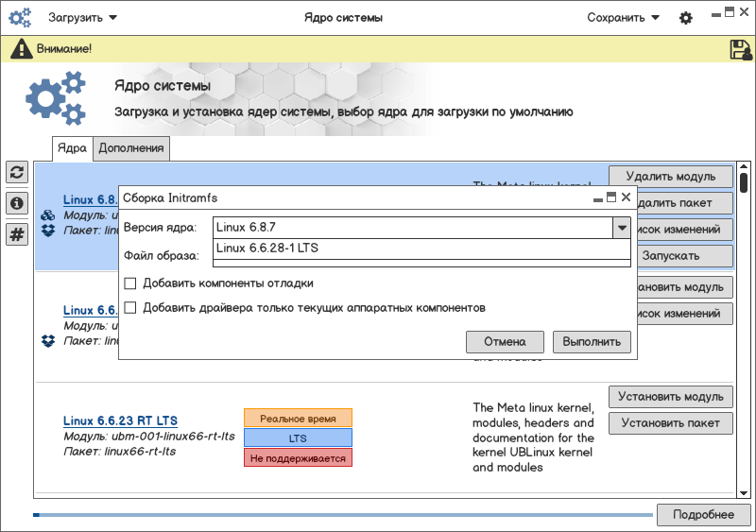The width and height of the screenshot is (756, 532).
Task: Click the progress bar at the bottom
Action: pyautogui.click(x=344, y=515)
